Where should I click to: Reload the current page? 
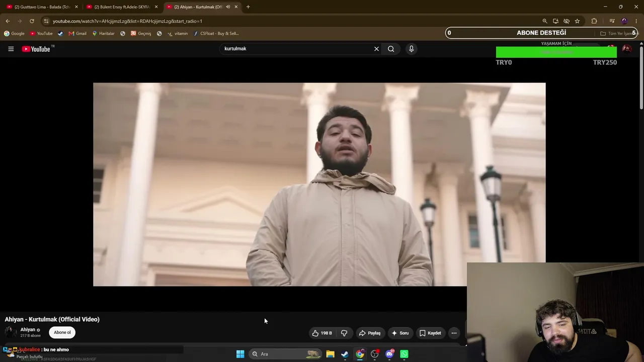[32, 21]
